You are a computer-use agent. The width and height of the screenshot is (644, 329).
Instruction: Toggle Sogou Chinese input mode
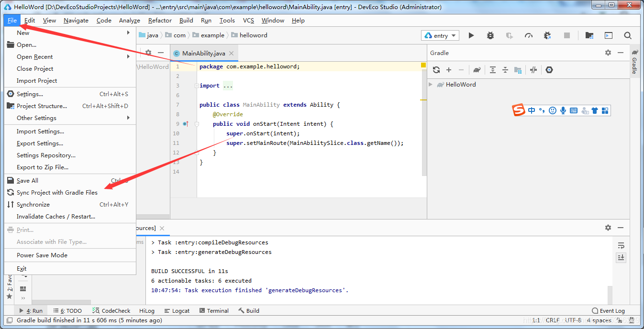532,110
